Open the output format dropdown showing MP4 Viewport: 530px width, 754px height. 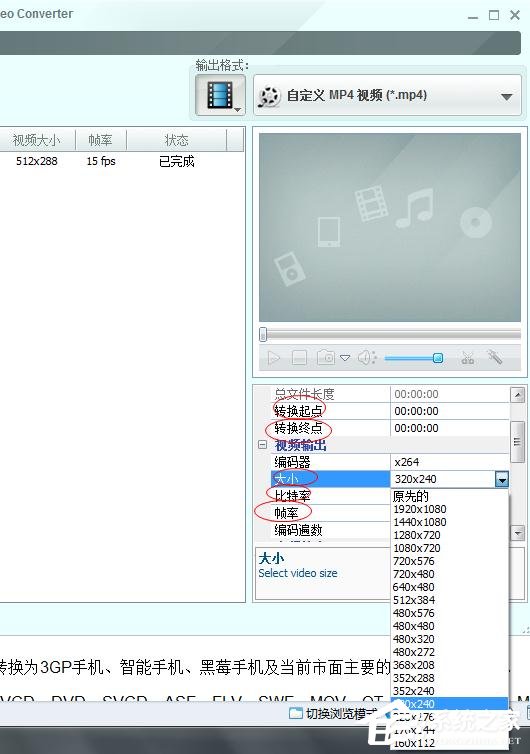coord(387,95)
